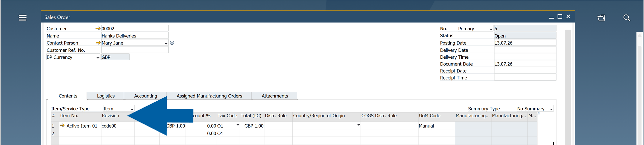This screenshot has height=145, width=644.
Task: Switch to the Logistics tab
Action: point(106,96)
